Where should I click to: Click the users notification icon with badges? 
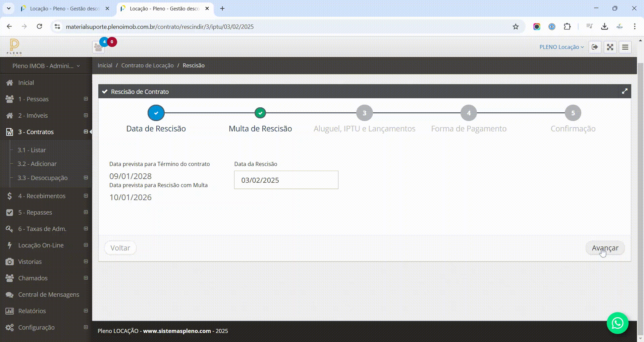click(x=98, y=47)
